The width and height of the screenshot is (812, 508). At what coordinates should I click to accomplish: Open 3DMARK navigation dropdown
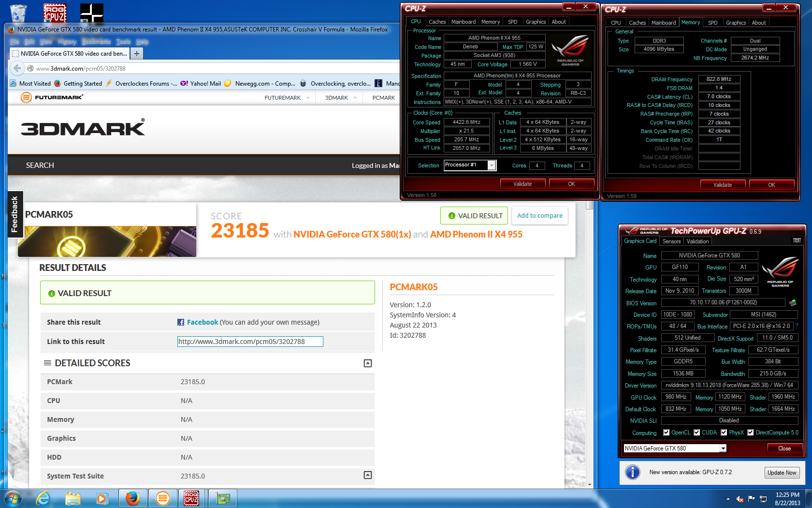tap(341, 98)
